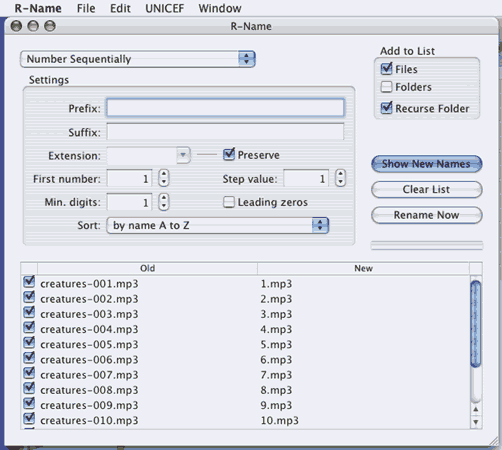Click the Clear List button
Viewport: 502px width, 450px height.
(427, 189)
